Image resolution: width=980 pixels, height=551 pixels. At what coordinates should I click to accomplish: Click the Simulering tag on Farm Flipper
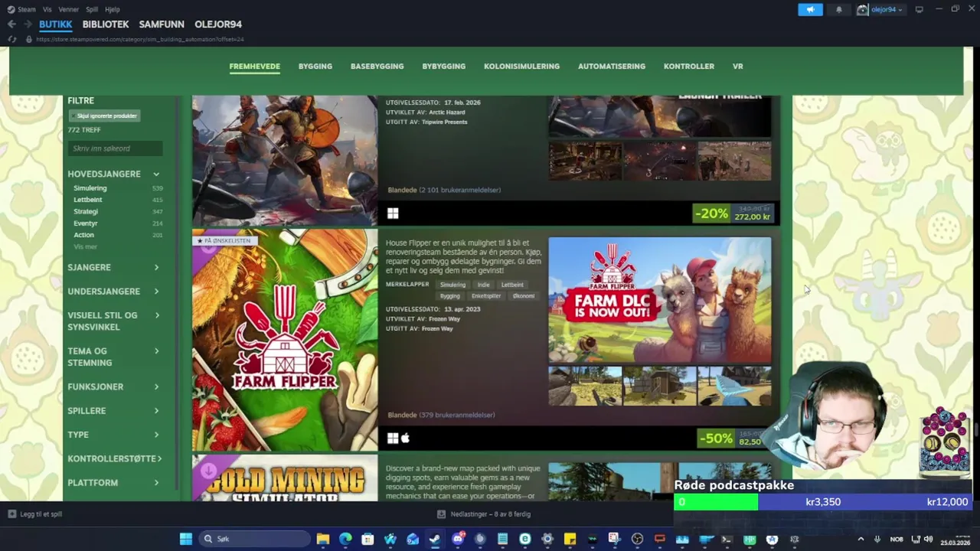452,285
